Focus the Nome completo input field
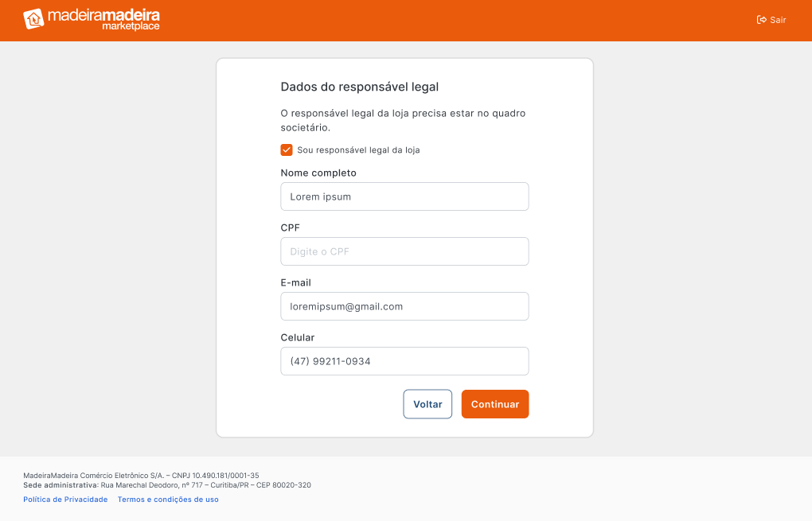 click(x=404, y=196)
